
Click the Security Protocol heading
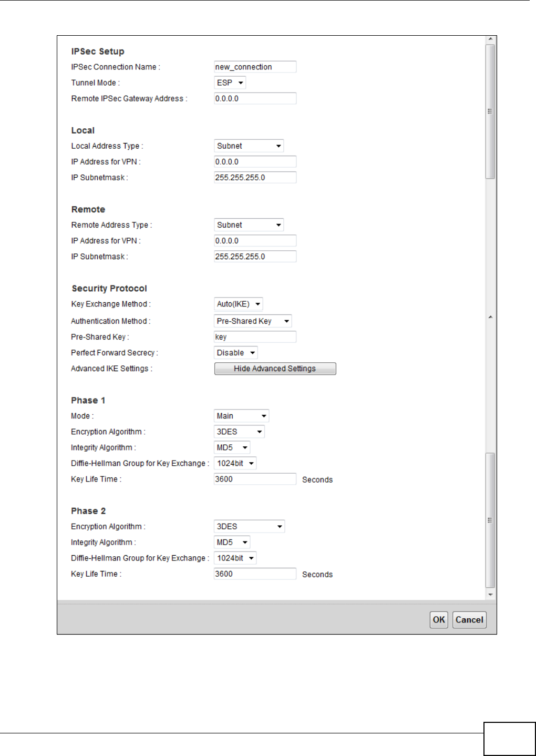tap(109, 289)
